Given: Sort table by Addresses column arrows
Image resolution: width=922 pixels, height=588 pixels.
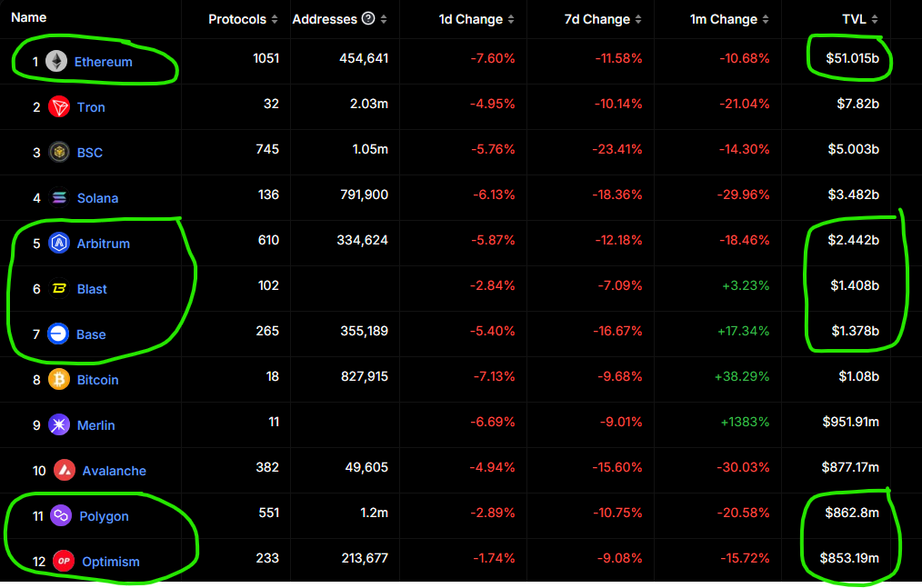Looking at the screenshot, I should [x=384, y=19].
